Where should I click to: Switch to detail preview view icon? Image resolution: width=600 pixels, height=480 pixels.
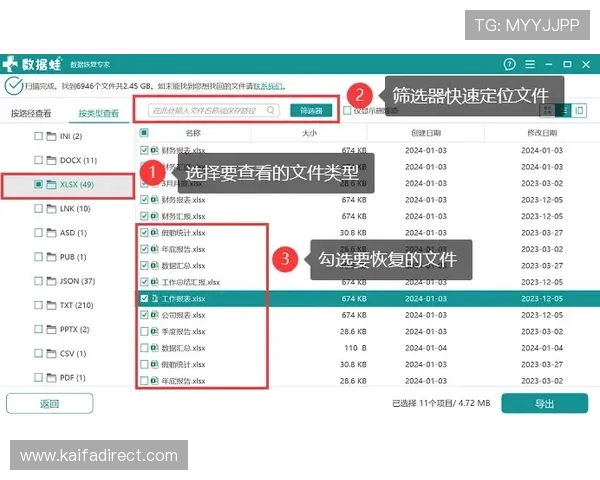[579, 110]
